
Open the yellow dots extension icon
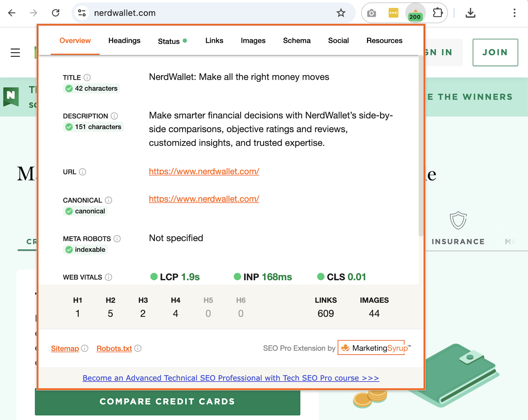tap(393, 13)
